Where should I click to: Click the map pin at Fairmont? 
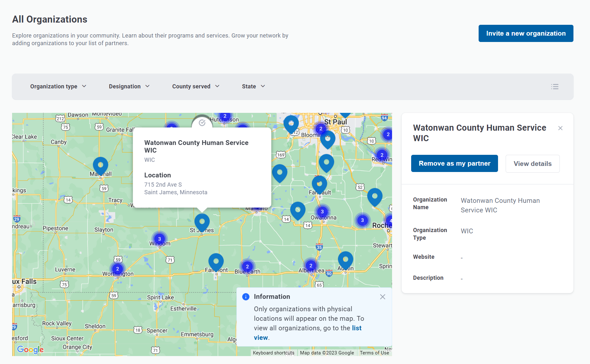pos(216,261)
